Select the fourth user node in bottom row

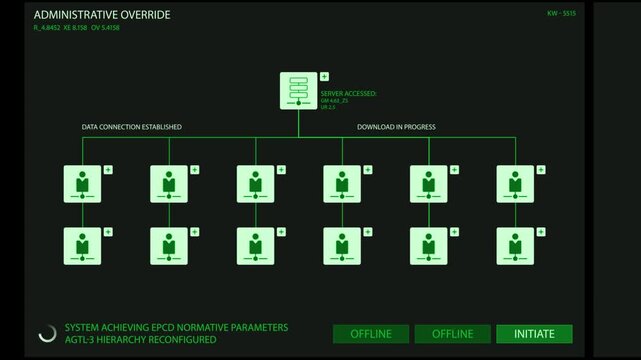point(342,246)
